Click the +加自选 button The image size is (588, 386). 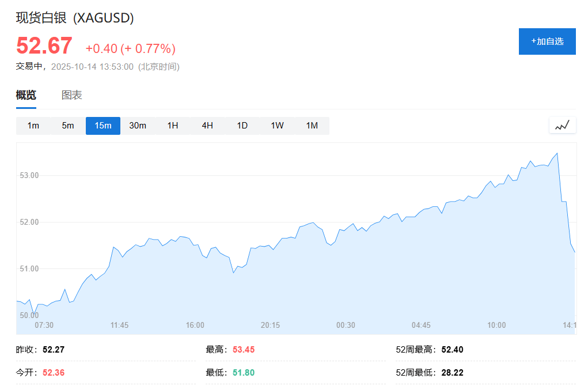pyautogui.click(x=547, y=41)
